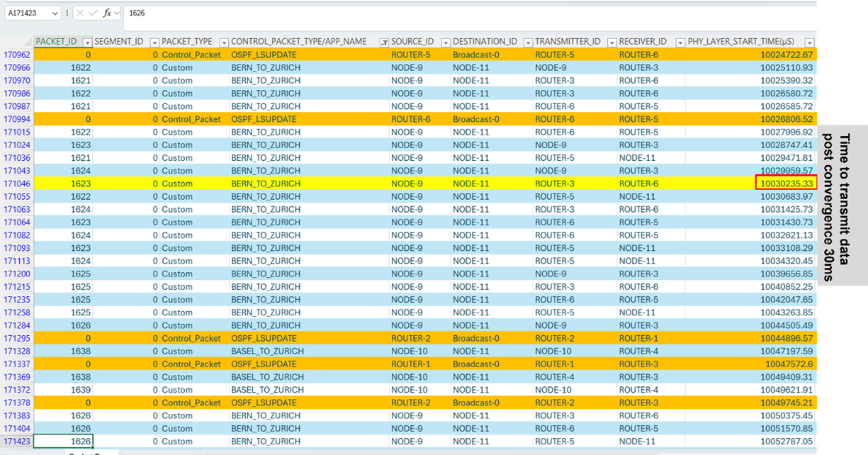Click the three-dot handle beside Name Box
Screen dimensions: 868x455
67,13
